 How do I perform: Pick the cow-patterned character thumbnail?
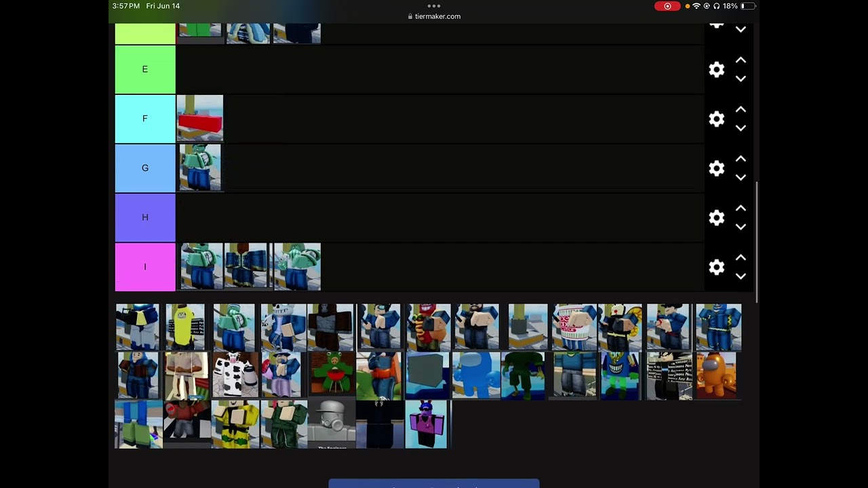coord(235,375)
